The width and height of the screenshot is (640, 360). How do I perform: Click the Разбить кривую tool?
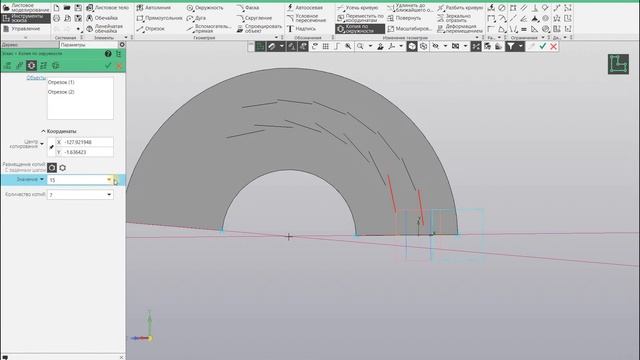click(460, 8)
